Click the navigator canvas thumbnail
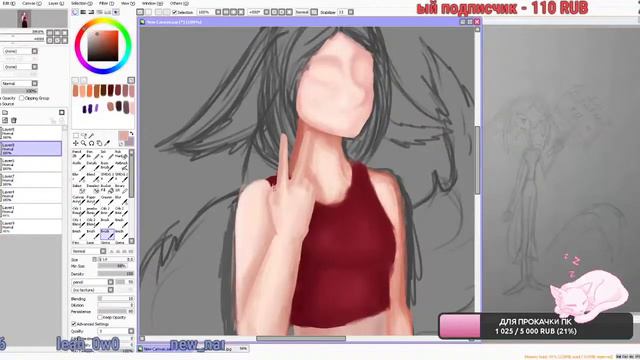The width and height of the screenshot is (640, 360). coord(24,19)
